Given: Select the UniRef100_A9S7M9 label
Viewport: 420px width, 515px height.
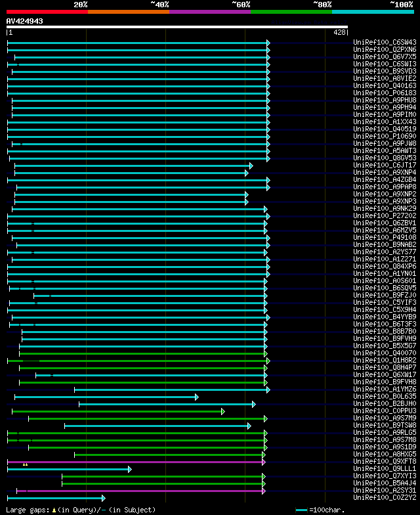Looking at the screenshot, I should (x=385, y=418).
